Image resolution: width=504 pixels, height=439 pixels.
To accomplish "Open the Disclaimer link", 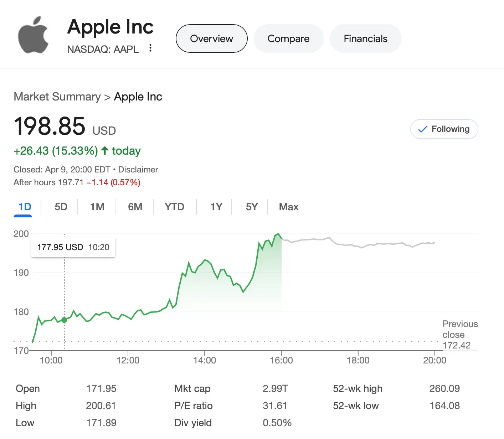I will coord(138,170).
